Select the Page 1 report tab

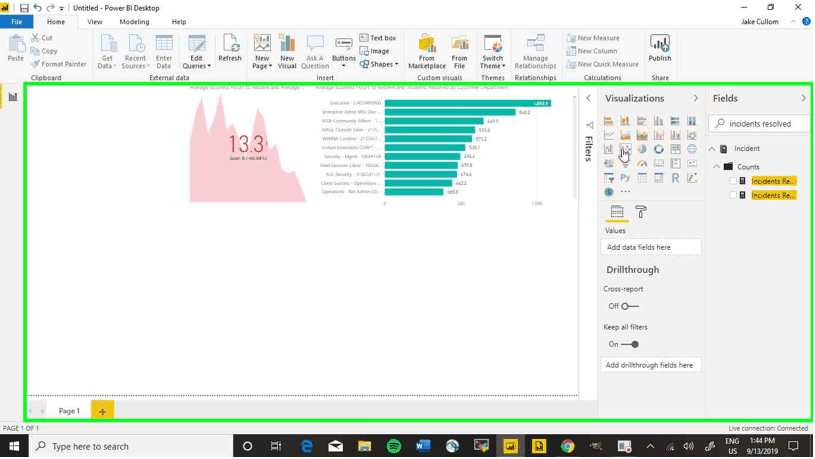69,411
